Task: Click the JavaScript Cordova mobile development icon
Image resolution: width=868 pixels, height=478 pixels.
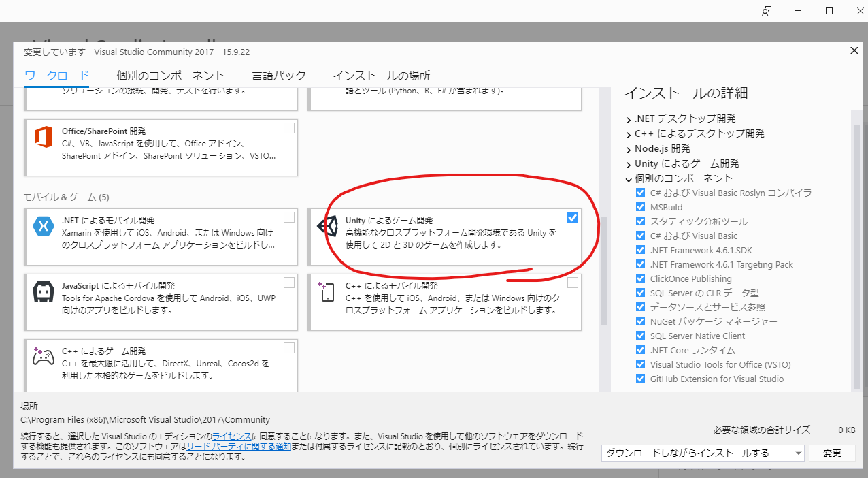Action: tap(44, 292)
